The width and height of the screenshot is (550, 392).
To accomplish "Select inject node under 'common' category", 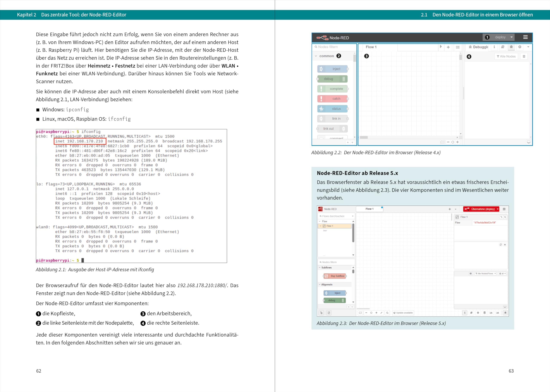I will 332,69.
